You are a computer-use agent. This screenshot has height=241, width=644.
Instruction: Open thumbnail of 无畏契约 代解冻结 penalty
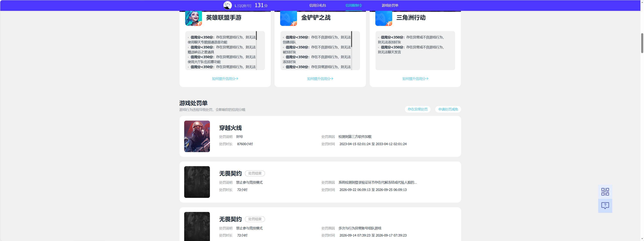(x=197, y=182)
